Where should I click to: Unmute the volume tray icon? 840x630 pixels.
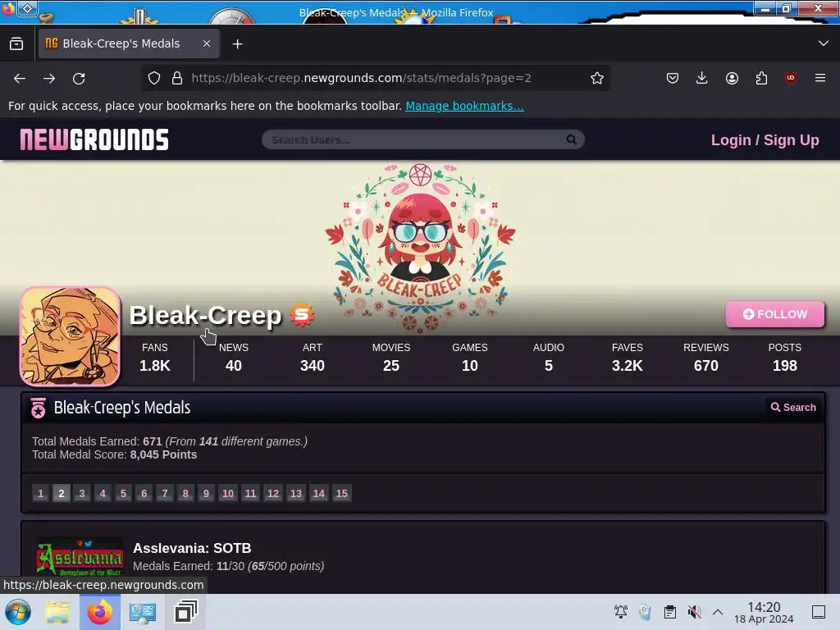click(x=694, y=612)
